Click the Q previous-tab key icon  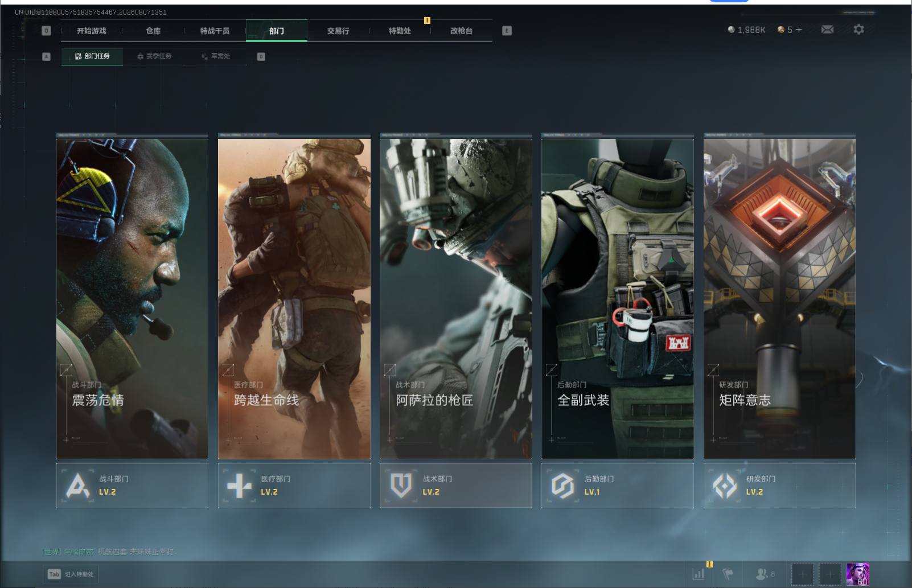47,31
